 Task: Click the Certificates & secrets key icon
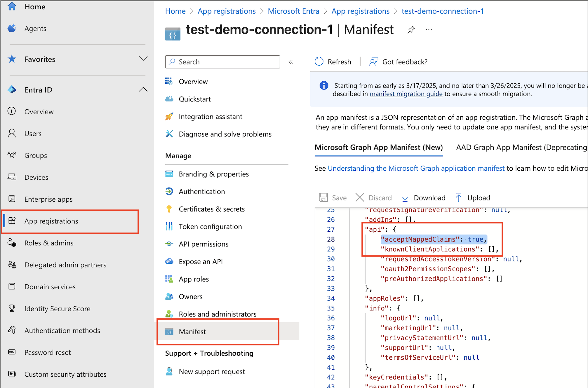pyautogui.click(x=169, y=209)
